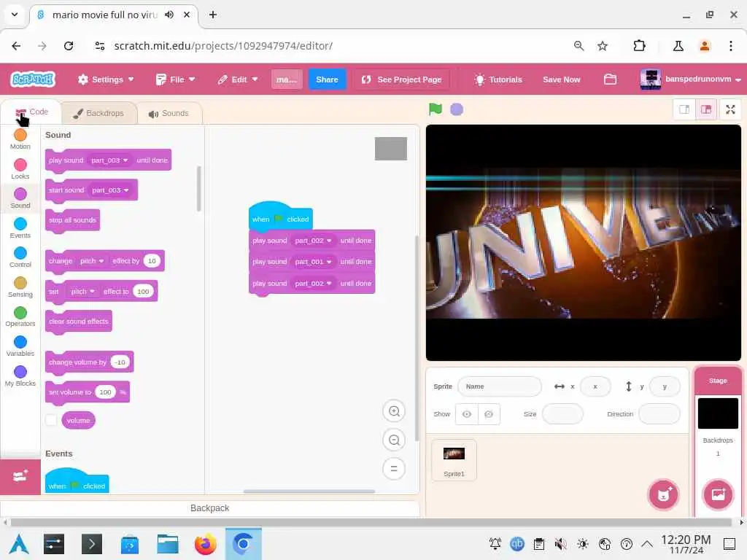Select the Looks block category
The image size is (747, 560).
[20, 169]
